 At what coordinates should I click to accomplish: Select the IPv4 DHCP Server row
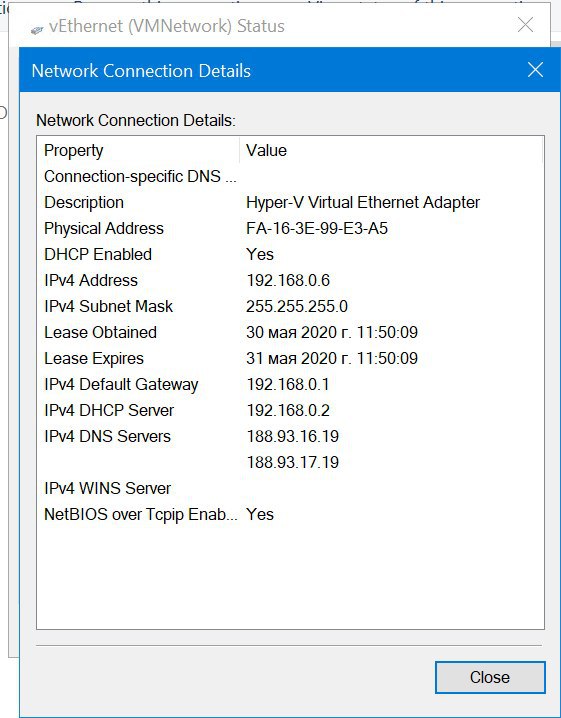point(290,410)
